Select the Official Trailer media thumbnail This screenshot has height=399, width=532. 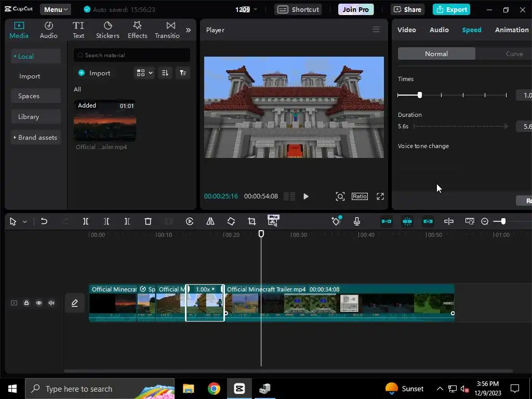pos(105,121)
